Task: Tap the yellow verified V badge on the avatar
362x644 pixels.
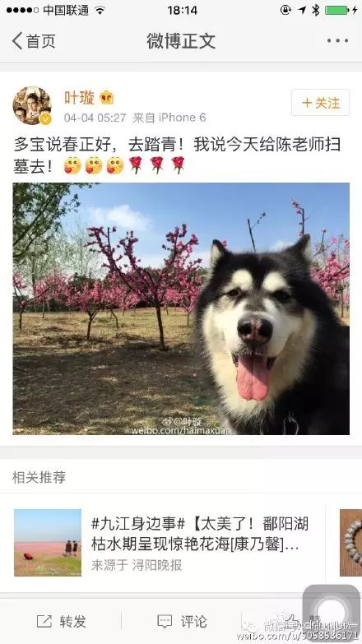Action: [x=45, y=119]
